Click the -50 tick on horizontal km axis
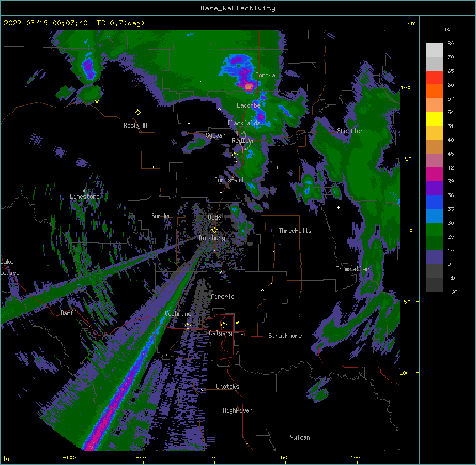Screen dimensions: 476x465 [x=141, y=457]
